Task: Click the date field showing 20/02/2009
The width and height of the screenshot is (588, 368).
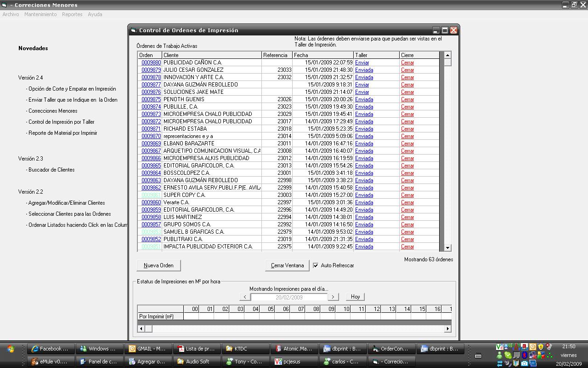Action: (288, 297)
